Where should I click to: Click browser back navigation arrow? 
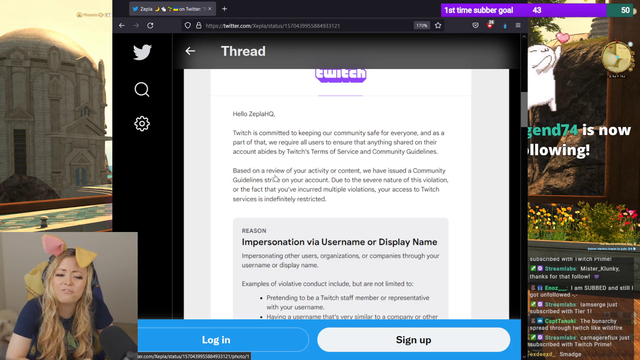tap(122, 25)
